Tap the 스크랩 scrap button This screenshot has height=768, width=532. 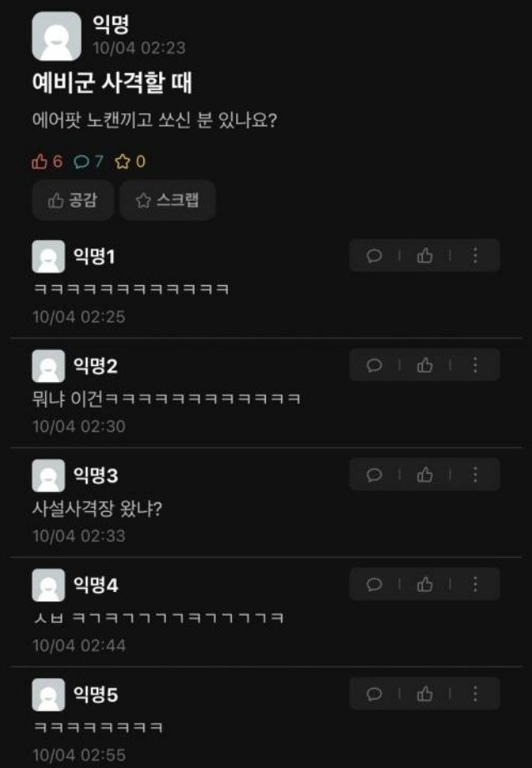click(168, 200)
